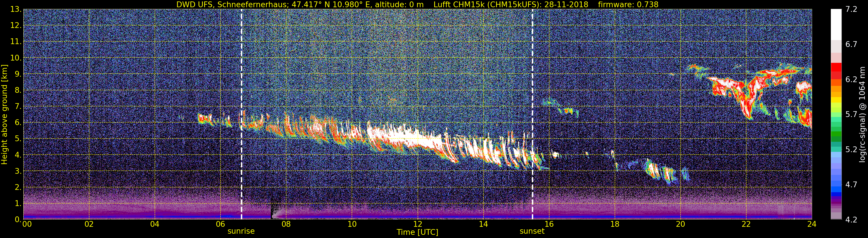Click the y-axis tick label 5
Viewport: 868px width, 238px height.
(18, 139)
